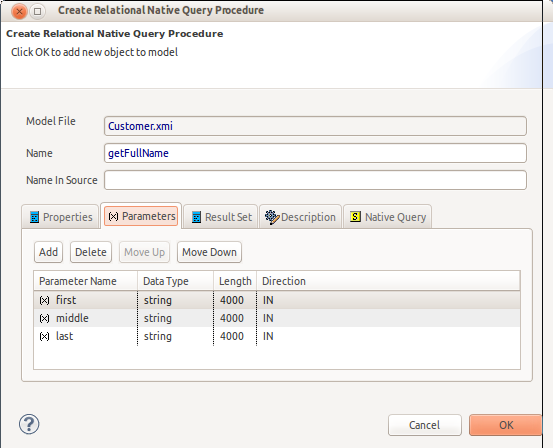The height and width of the screenshot is (448, 553).
Task: Click the Result Set tab table icon
Action: tap(196, 217)
